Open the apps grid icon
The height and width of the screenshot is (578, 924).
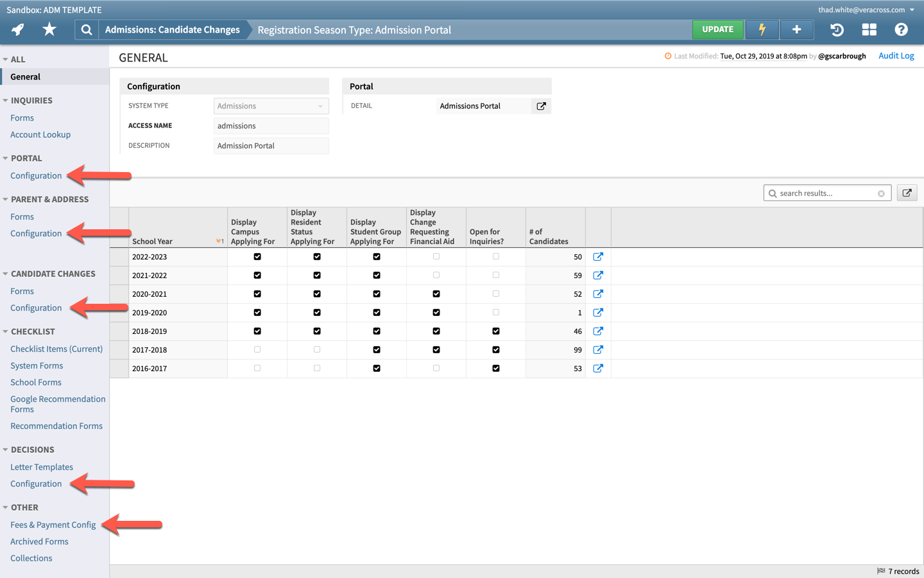click(x=869, y=29)
